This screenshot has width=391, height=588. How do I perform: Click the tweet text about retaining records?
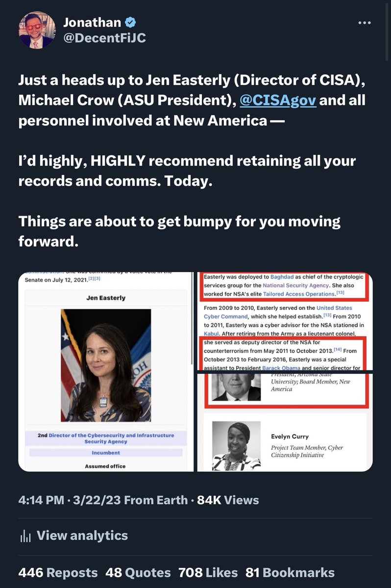pos(187,171)
